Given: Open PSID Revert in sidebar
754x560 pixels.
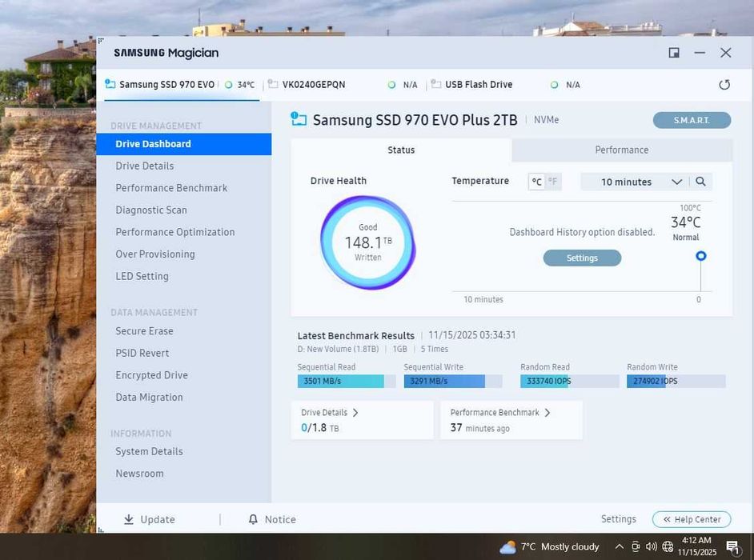Looking at the screenshot, I should [x=183, y=354].
